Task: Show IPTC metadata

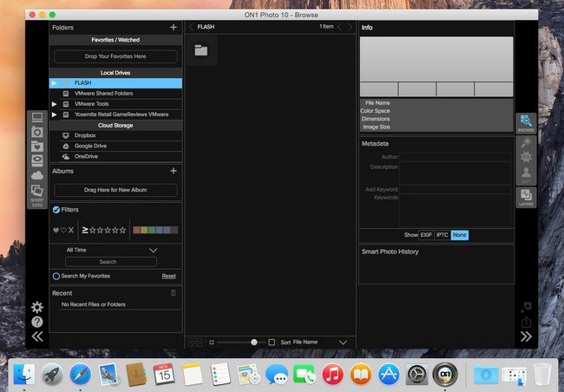Action: pos(442,235)
